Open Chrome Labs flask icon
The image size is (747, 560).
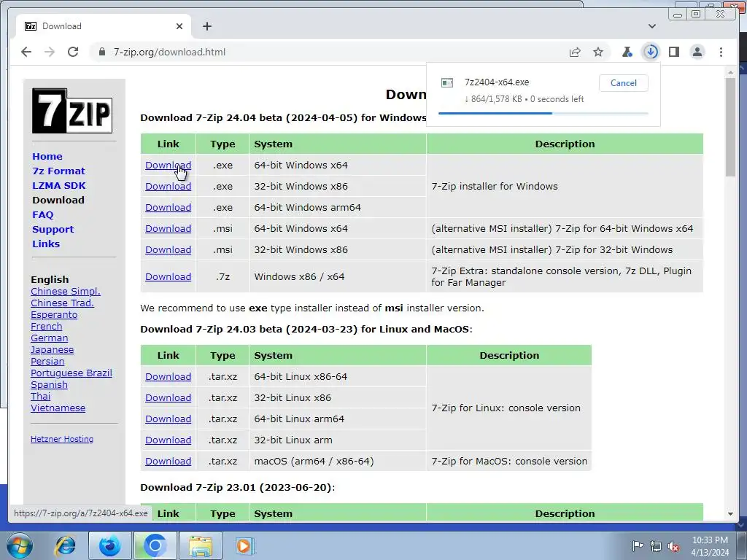pos(627,52)
